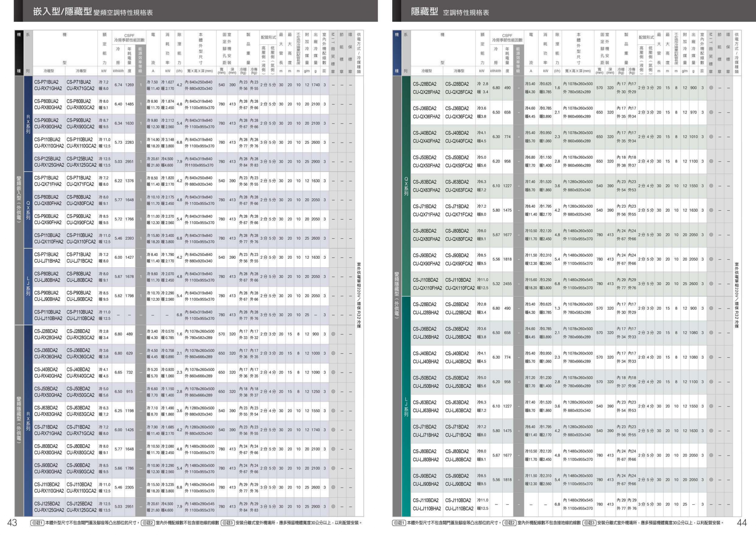Click the annual consumption value 1766
The height and width of the screenshot is (535, 756).
click(x=129, y=219)
